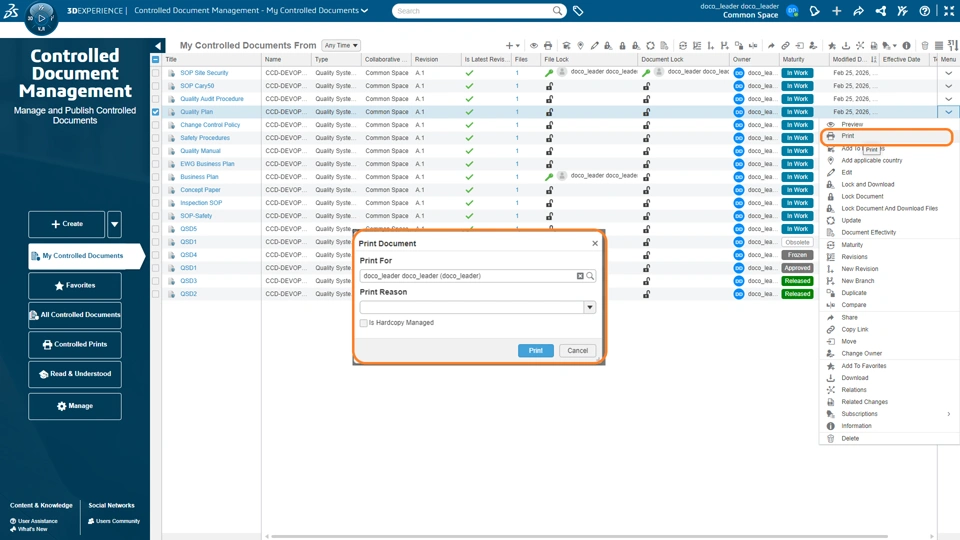Click the toolbar Print icon
This screenshot has height=540, width=960.
(548, 45)
